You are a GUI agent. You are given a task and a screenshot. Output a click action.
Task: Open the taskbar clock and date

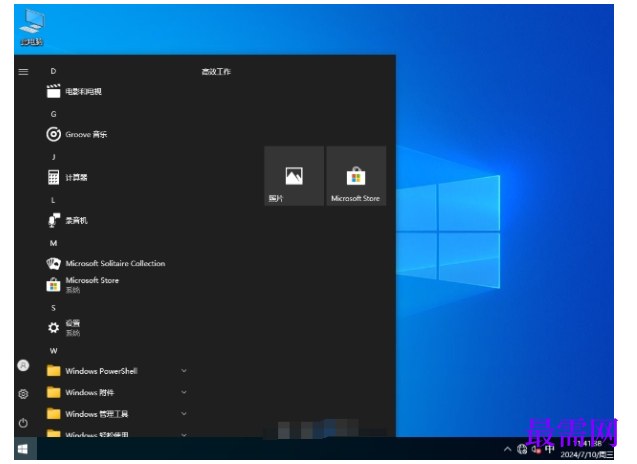[587, 449]
